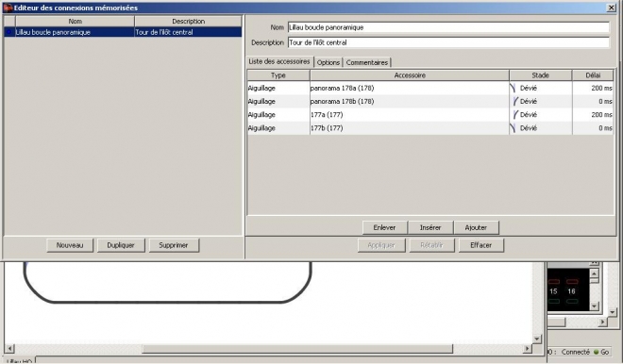Viewport: 623px width, 364px height.
Task: Open the Commentaires tab
Action: tap(367, 63)
